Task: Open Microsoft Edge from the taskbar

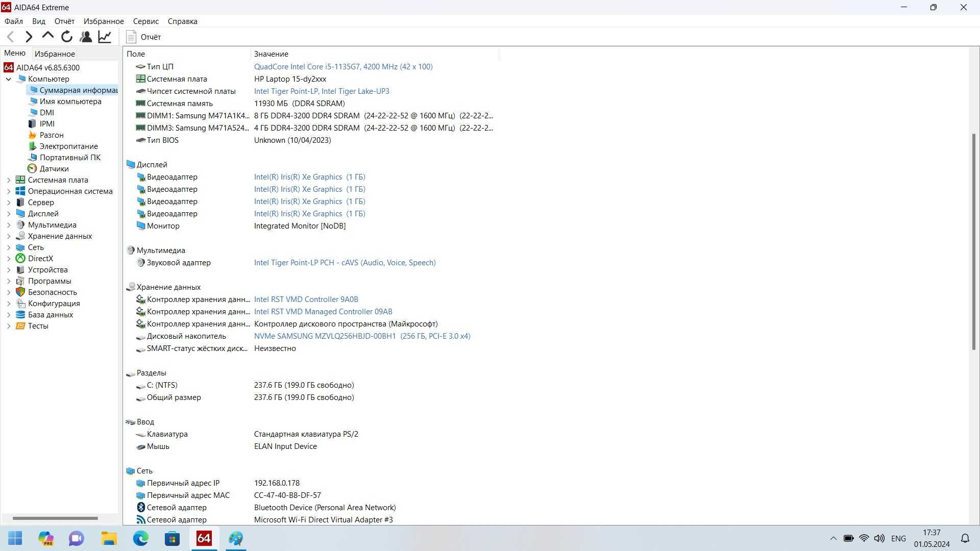Action: pyautogui.click(x=141, y=538)
